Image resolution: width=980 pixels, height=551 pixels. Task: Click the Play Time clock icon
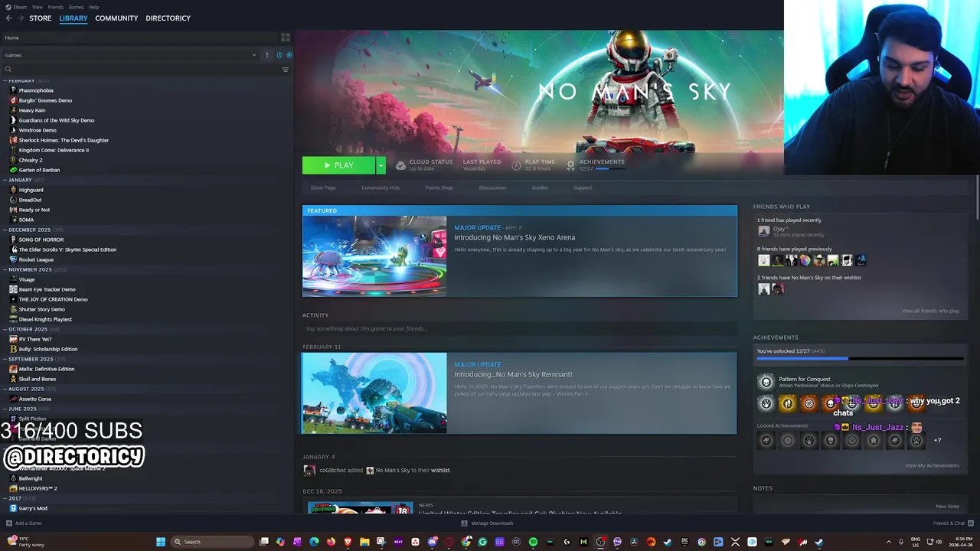(516, 165)
